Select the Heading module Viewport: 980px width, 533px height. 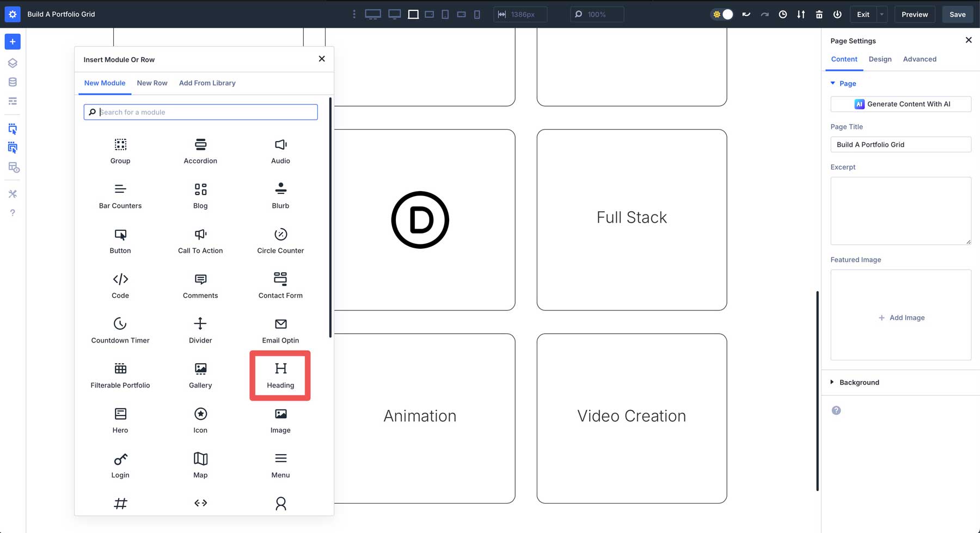(280, 375)
